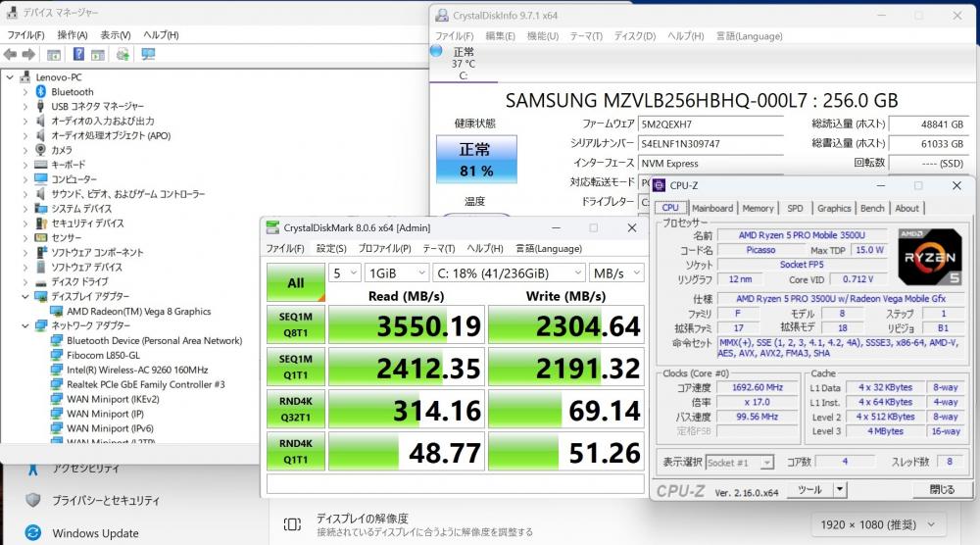Expand the キーボード category
This screenshot has width=980, height=545.
click(x=25, y=165)
